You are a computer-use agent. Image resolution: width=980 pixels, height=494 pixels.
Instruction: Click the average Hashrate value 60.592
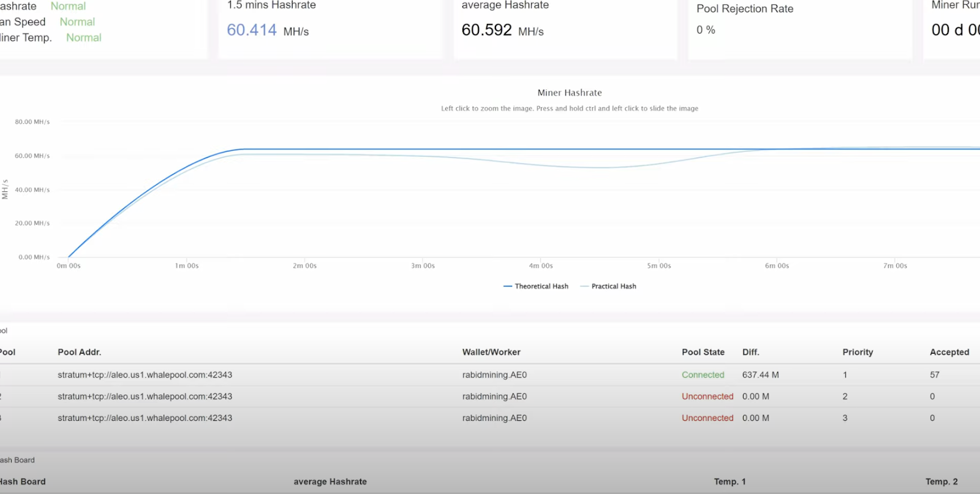[486, 30]
